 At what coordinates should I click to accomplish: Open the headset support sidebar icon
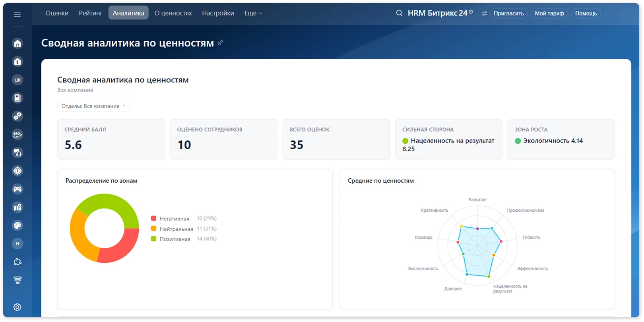17,152
